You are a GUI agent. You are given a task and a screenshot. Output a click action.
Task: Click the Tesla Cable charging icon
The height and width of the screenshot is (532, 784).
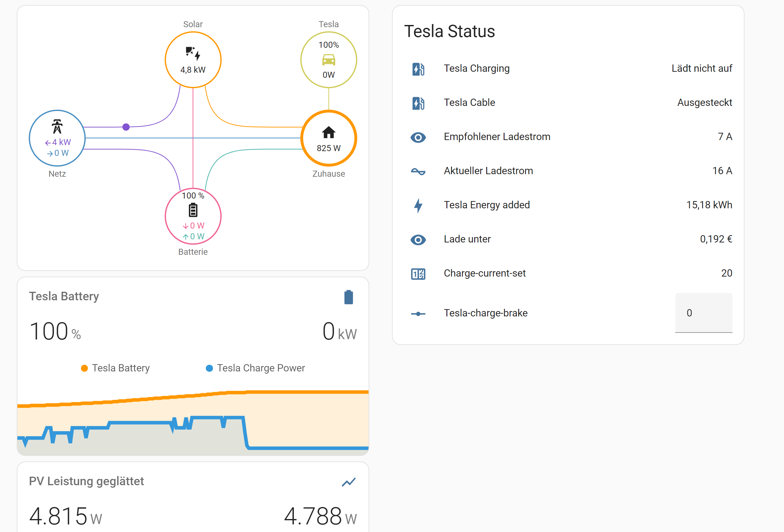[418, 103]
